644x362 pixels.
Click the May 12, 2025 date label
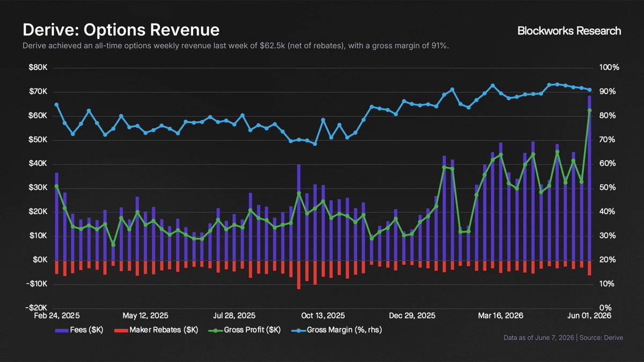point(144,316)
